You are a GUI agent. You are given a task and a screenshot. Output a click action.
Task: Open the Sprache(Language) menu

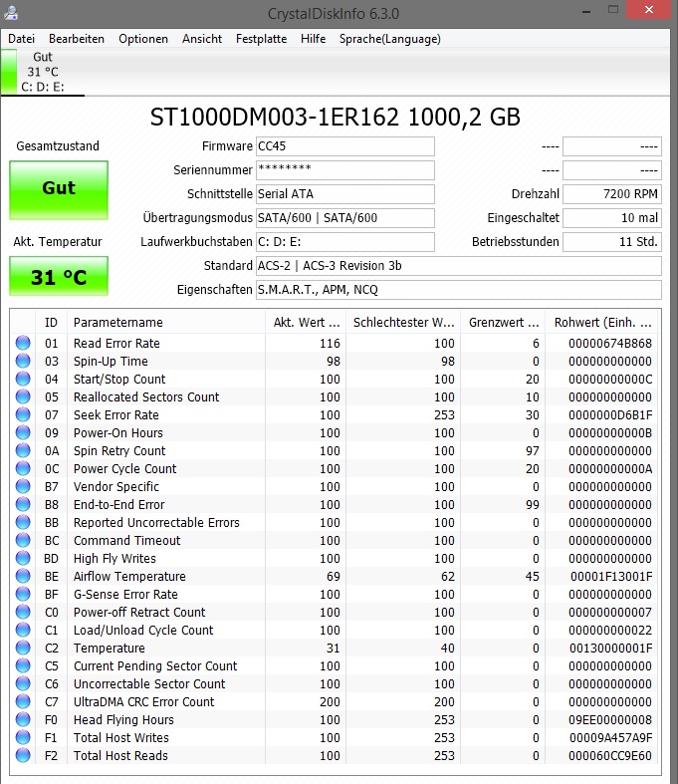coord(389,39)
